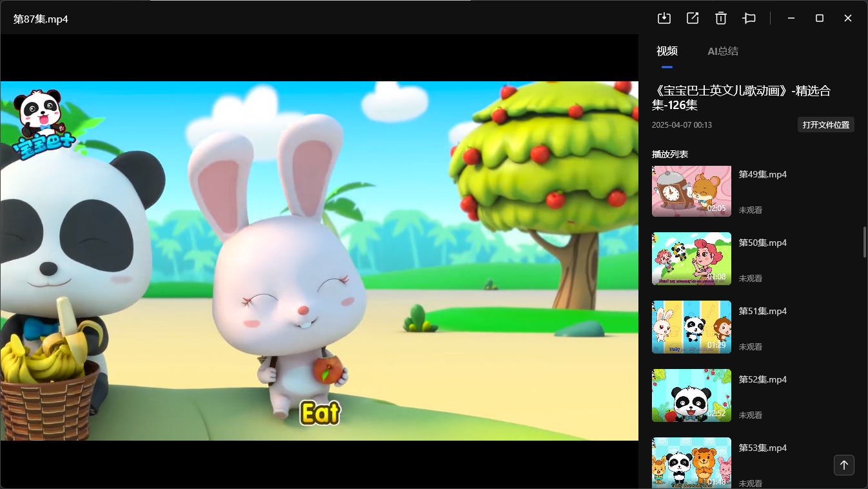Click the playlist scrollbar thumb
The height and width of the screenshot is (489, 868).
865,243
